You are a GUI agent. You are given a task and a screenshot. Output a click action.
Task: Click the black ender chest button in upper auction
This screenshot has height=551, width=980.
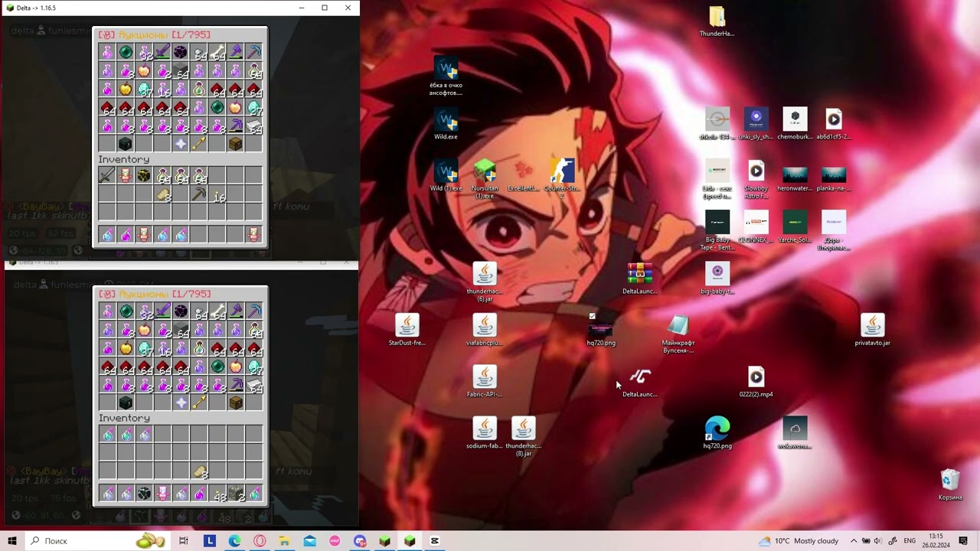tap(126, 145)
